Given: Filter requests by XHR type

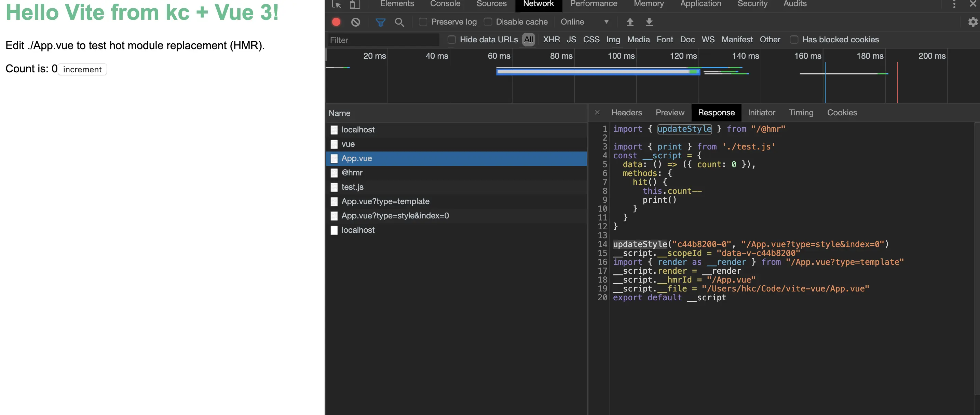Looking at the screenshot, I should pyautogui.click(x=551, y=40).
